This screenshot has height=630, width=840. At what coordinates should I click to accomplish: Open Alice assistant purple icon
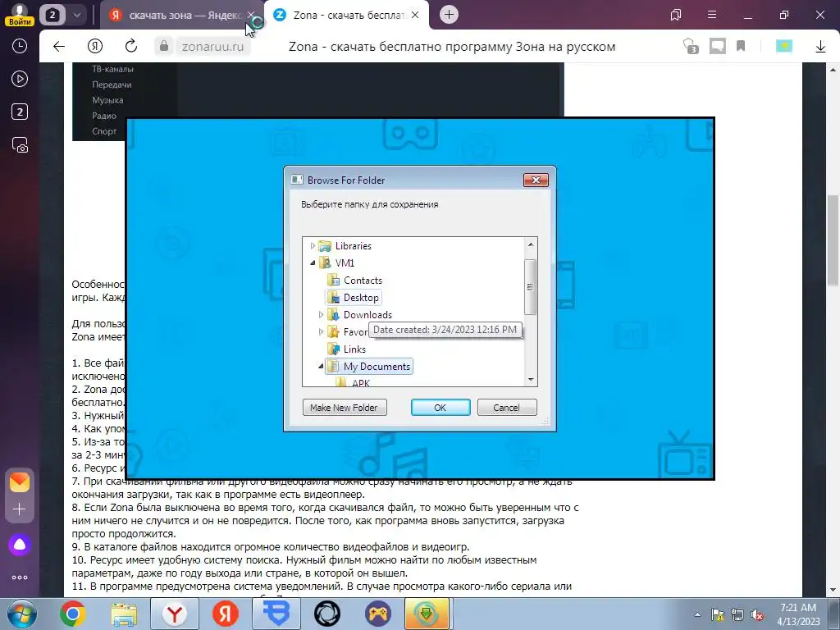pyautogui.click(x=20, y=545)
